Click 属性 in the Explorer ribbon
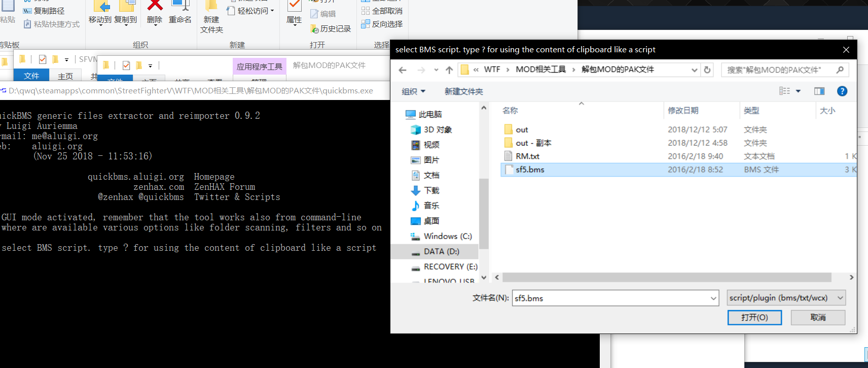 click(294, 13)
